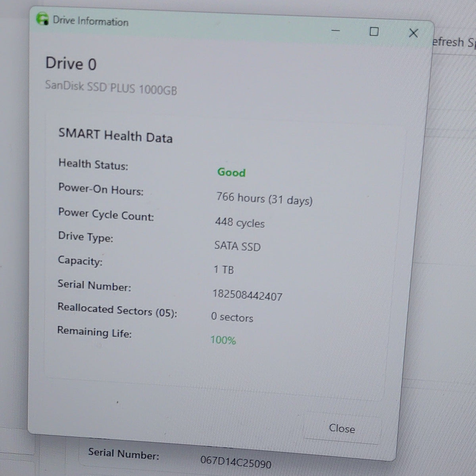Click the Close button in Drive Information
The width and height of the screenshot is (476, 476).
[x=342, y=428]
